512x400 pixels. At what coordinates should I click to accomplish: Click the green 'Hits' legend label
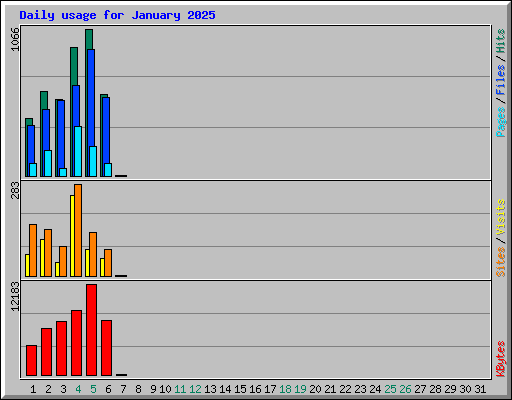(x=500, y=41)
